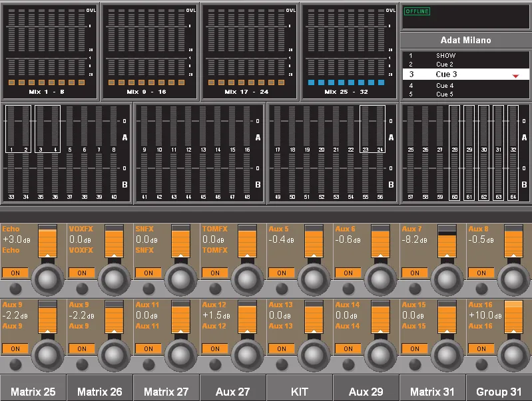The image size is (532, 401).
Task: Switch to the Matrix 31 tab
Action: pyautogui.click(x=432, y=388)
